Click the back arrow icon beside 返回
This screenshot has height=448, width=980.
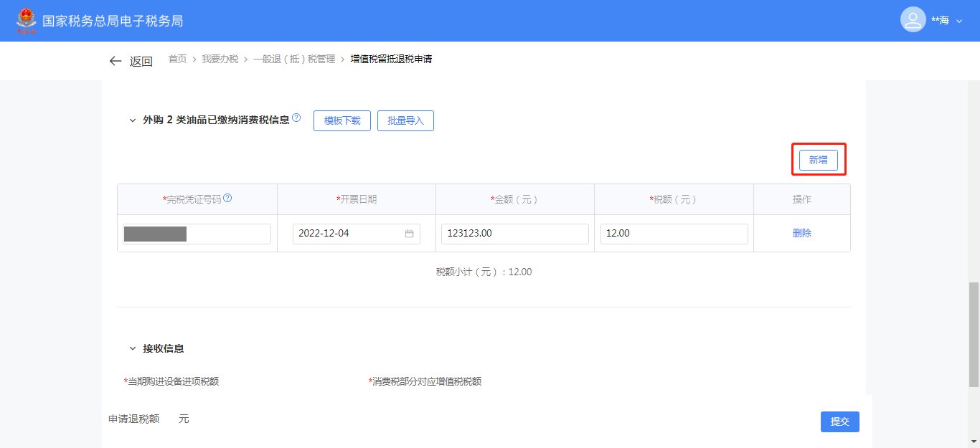(115, 62)
